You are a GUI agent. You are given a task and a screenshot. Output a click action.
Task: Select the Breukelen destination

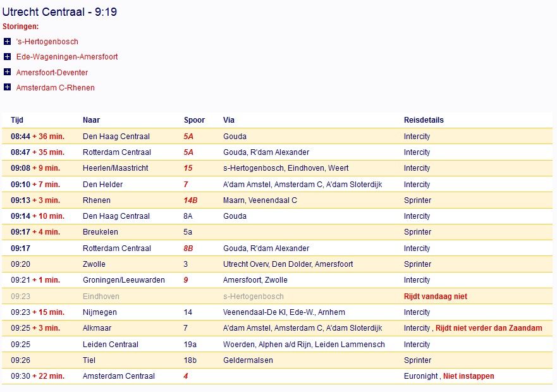(x=101, y=232)
